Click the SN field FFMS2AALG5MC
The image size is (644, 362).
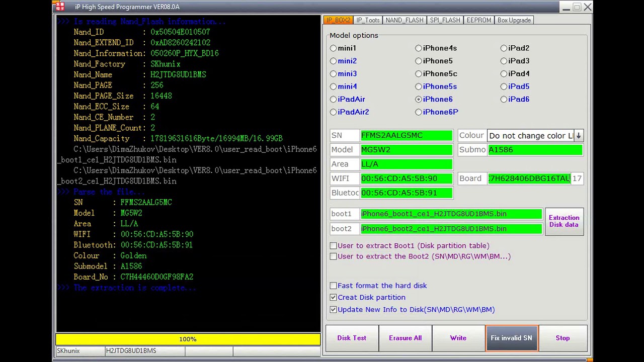[407, 135]
